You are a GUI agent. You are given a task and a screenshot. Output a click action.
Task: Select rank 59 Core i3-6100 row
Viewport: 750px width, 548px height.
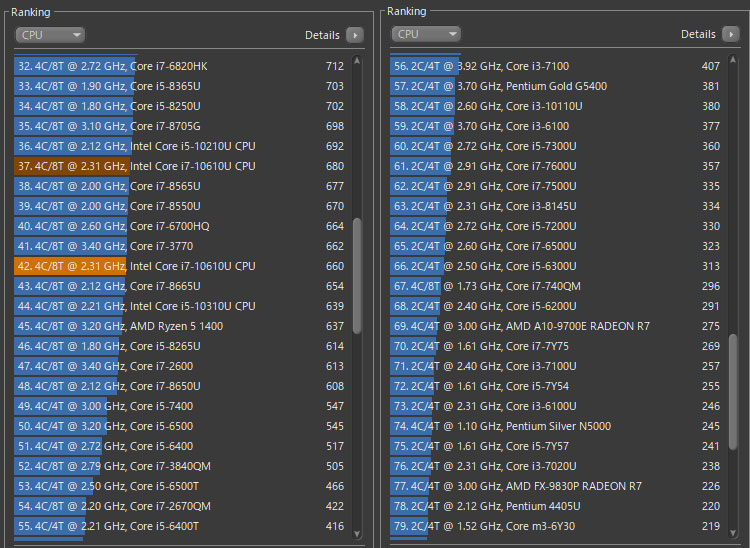(x=557, y=126)
